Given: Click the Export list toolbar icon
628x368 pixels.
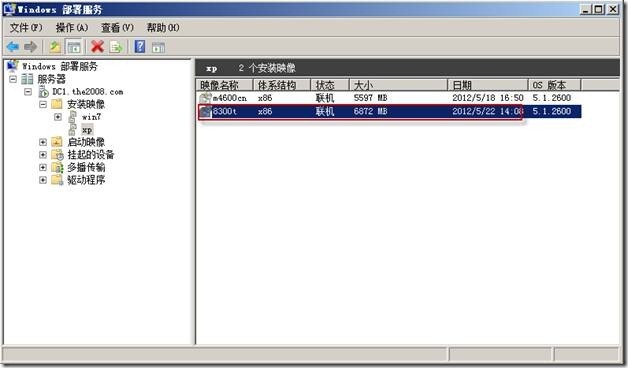Looking at the screenshot, I should pyautogui.click(x=116, y=47).
